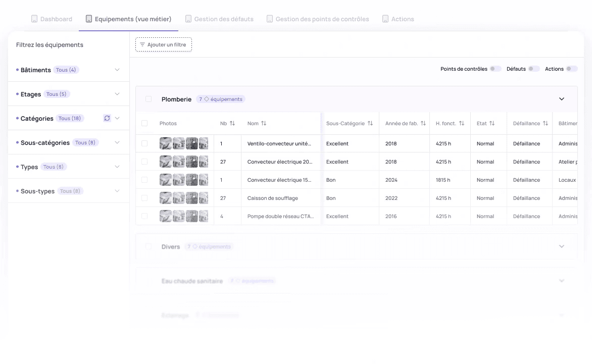The width and height of the screenshot is (592, 364).
Task: Click the filter icon in Ajouter un filtre
Action: tap(142, 44)
